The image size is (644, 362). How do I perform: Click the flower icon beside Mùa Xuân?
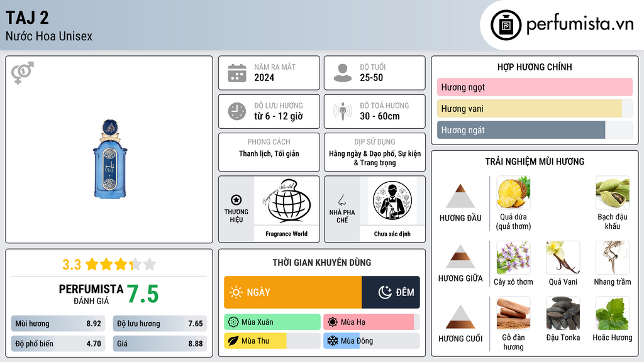[x=233, y=322]
